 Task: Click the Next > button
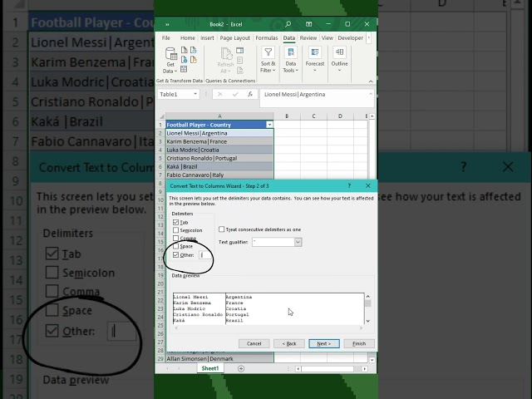coord(324,343)
